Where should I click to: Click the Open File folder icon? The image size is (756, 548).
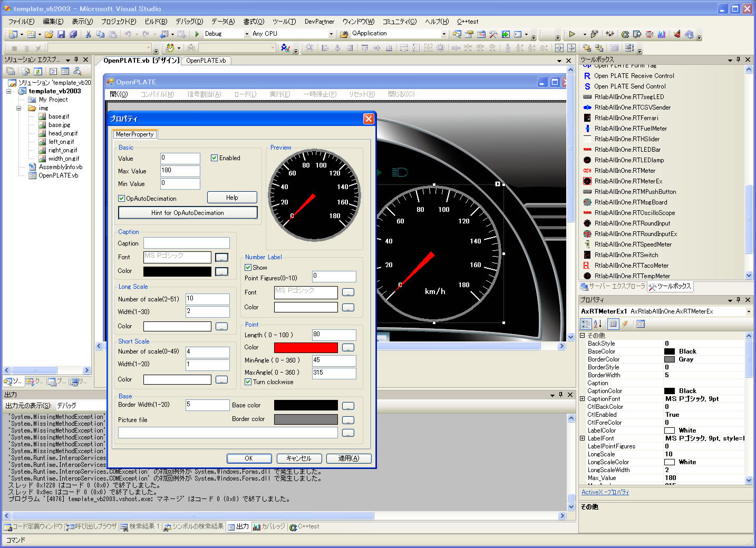(49, 34)
